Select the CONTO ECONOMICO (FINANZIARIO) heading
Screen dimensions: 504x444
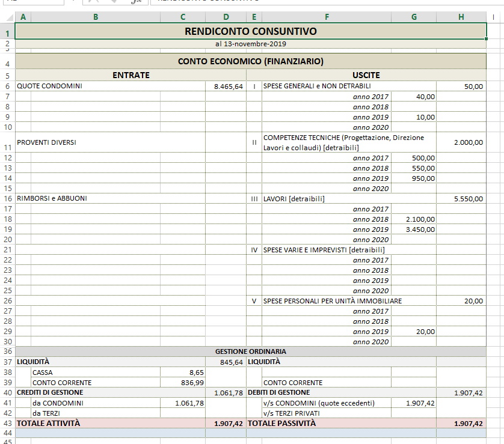(251, 61)
